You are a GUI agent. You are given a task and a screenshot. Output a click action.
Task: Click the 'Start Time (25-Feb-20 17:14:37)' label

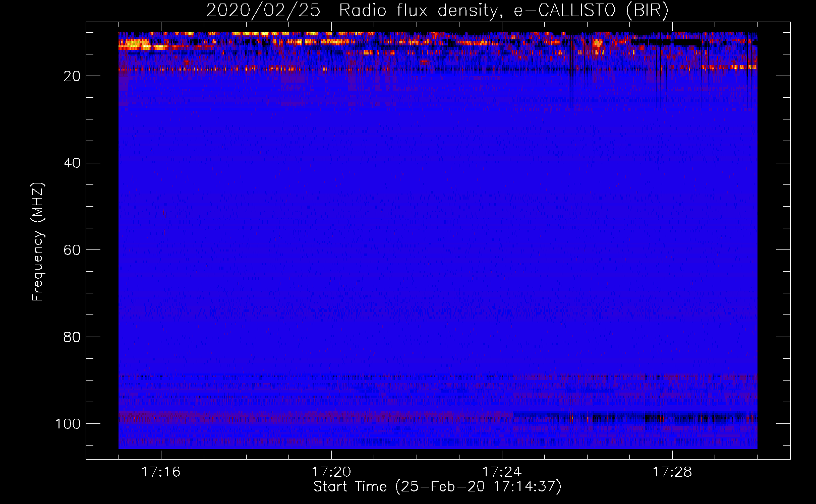pyautogui.click(x=437, y=487)
